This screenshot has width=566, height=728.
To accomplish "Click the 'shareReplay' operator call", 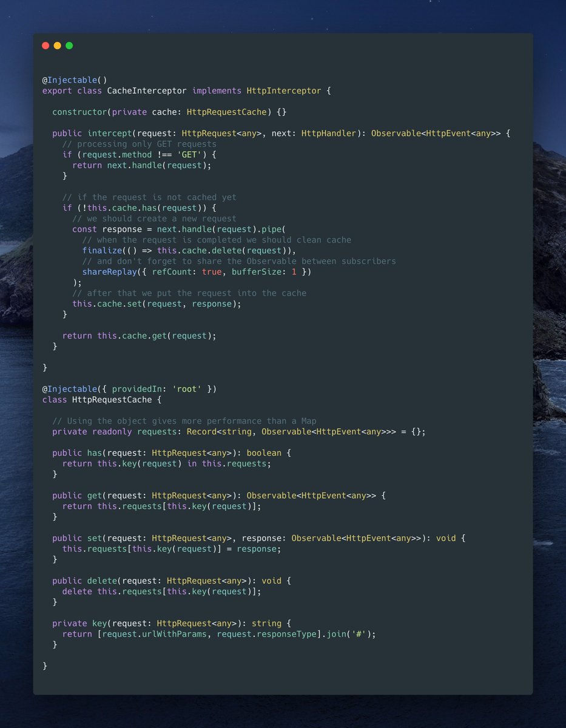I will (110, 272).
